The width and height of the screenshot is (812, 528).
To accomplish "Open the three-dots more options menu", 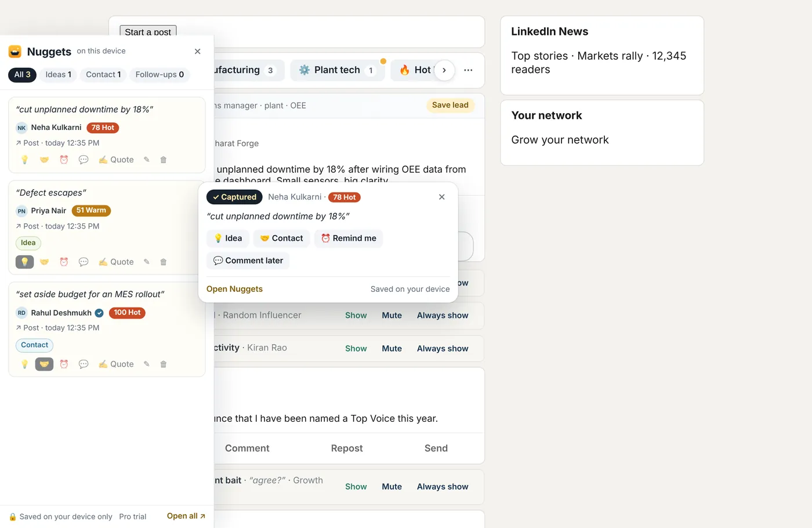I will [469, 70].
